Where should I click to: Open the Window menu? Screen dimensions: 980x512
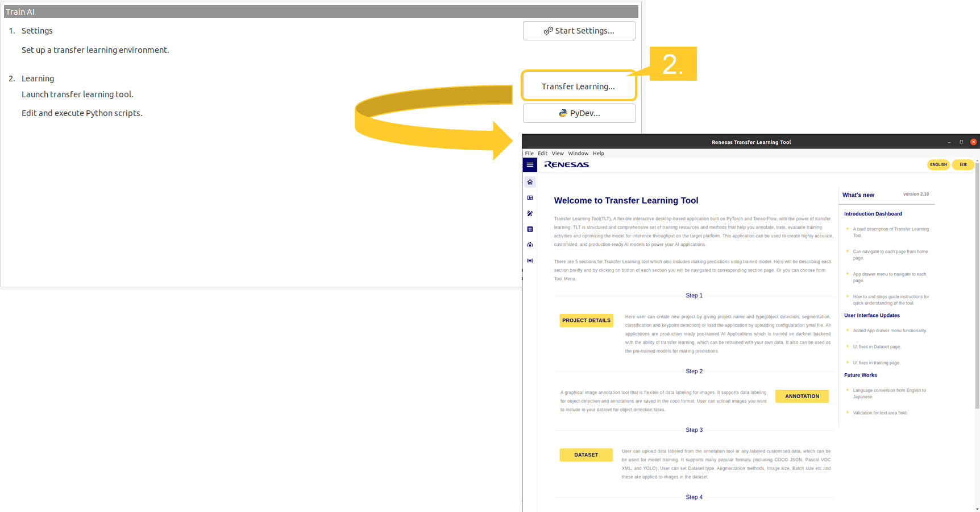[578, 154]
